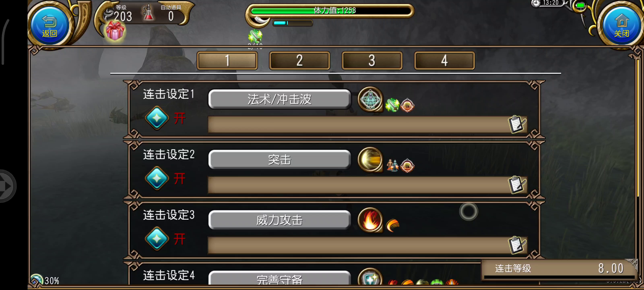
Task: Select the 法术/冲击波 round skill icon
Action: 370,99
